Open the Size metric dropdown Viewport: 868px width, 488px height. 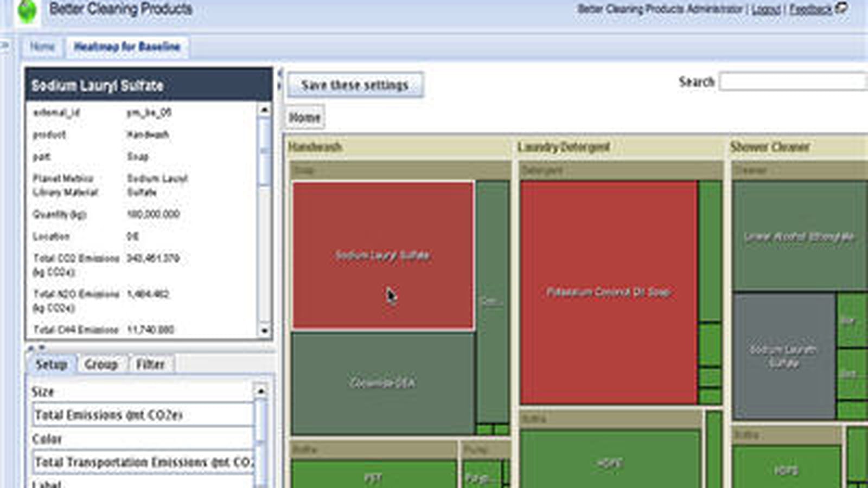(x=142, y=415)
